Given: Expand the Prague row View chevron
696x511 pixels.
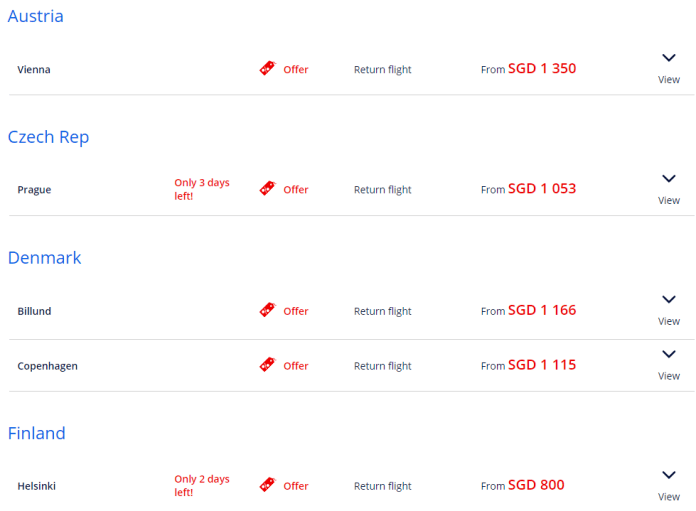Looking at the screenshot, I should point(669,179).
